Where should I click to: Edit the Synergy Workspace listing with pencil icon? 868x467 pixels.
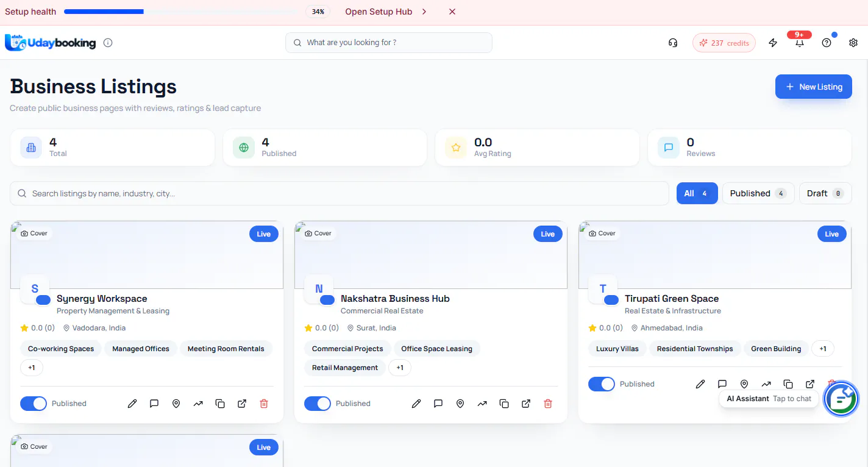pyautogui.click(x=132, y=404)
